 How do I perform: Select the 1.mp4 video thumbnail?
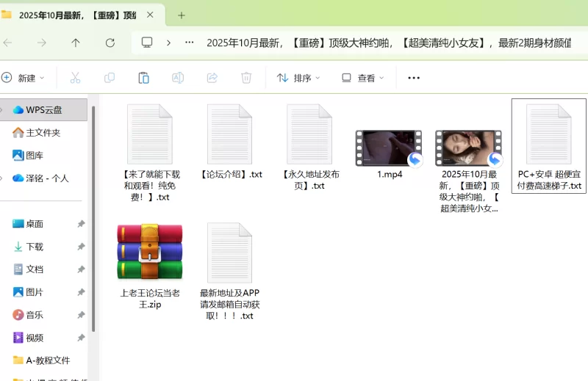(x=388, y=148)
